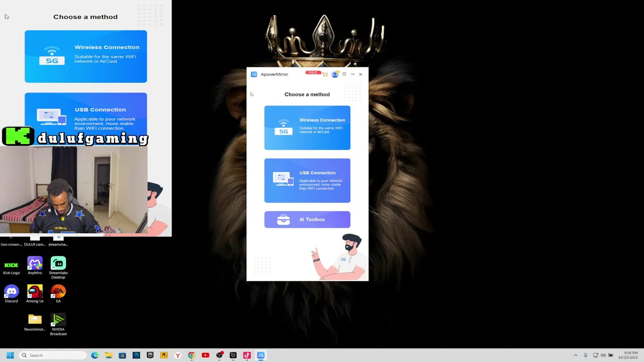
Task: Open OBS Studio from taskbar
Action: 219,355
